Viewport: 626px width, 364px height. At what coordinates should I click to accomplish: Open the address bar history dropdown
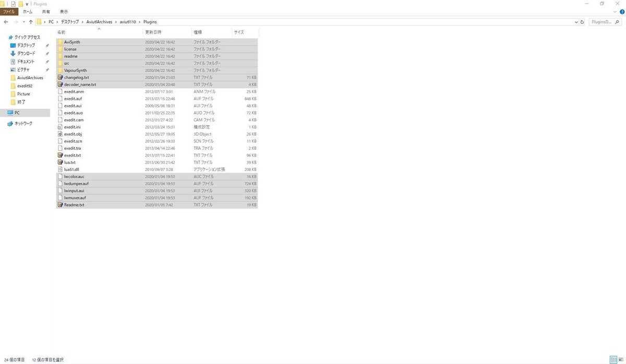coord(576,22)
